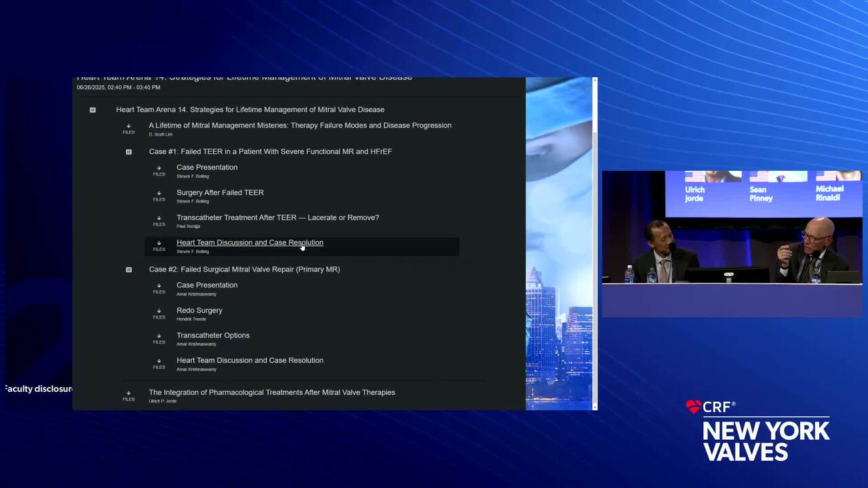Viewport: 868px width, 488px height.
Task: Download files for A Lifetime of Mitral Management
Action: [128, 129]
